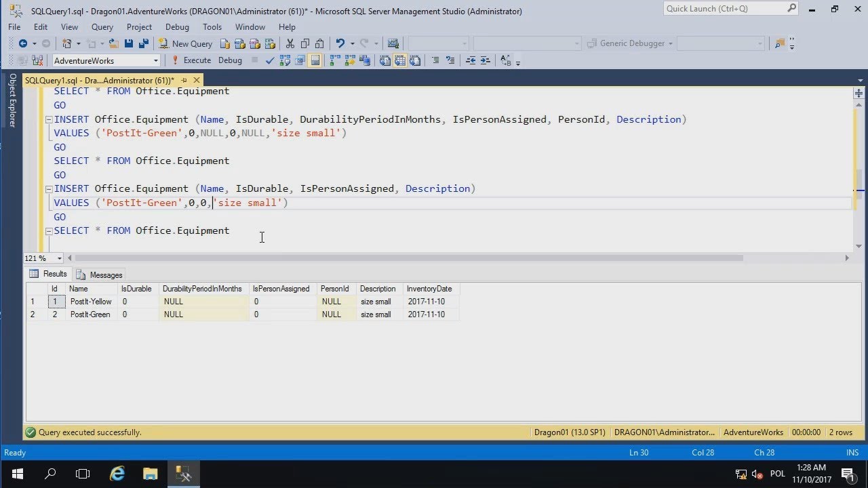Open the Activity Monitor icon
The image size is (868, 488).
click(x=393, y=43)
